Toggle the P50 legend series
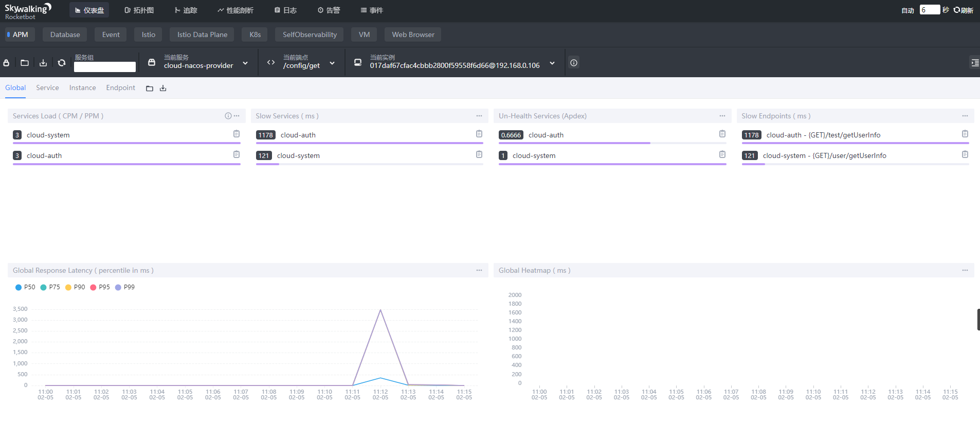This screenshot has width=980, height=438. coord(25,287)
